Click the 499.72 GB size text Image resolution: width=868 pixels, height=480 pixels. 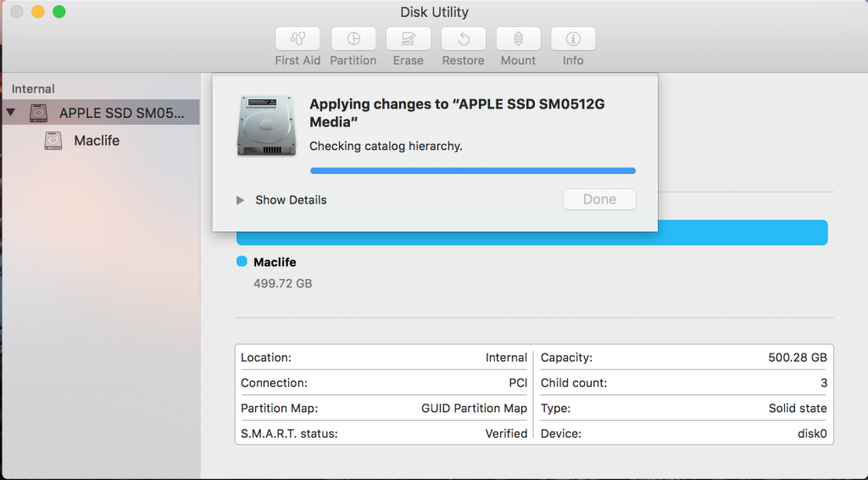[283, 283]
